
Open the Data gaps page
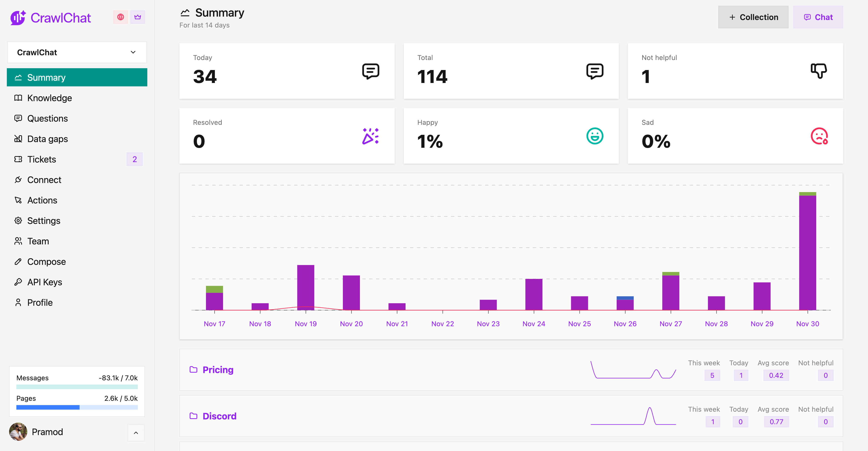click(x=48, y=139)
